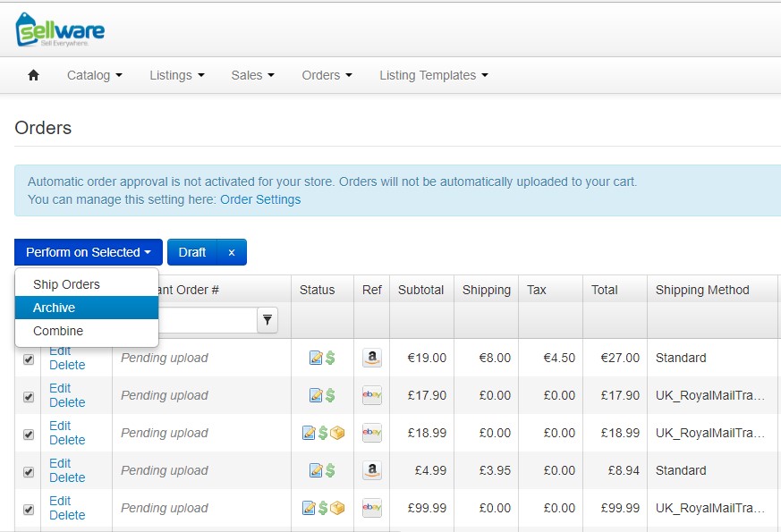The width and height of the screenshot is (781, 532).
Task: Click the shipping cell €8.00
Action: pos(495,358)
